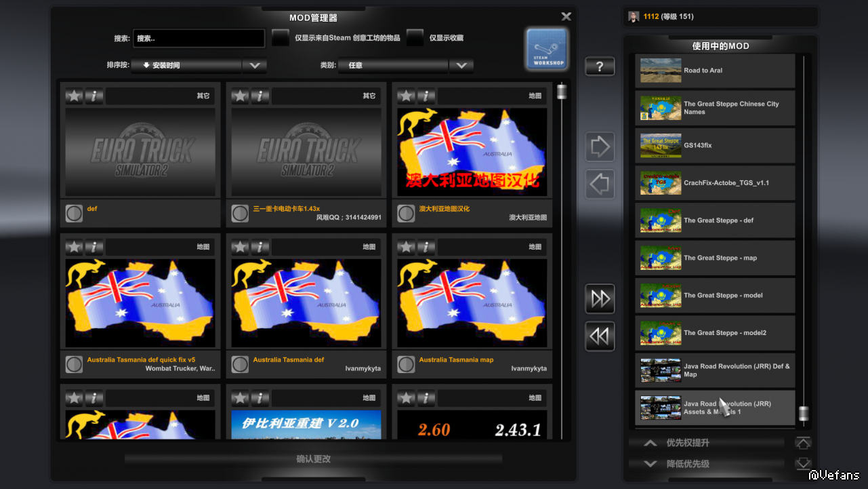Viewport: 868px width, 489px height.
Task: Click the 优先权提升 raise priority button
Action: pyautogui.click(x=705, y=443)
